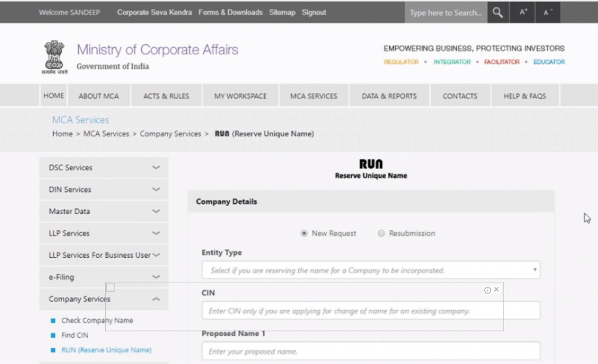Click the INTEGRATOR tagline text
The height and width of the screenshot is (364, 598).
coord(452,62)
